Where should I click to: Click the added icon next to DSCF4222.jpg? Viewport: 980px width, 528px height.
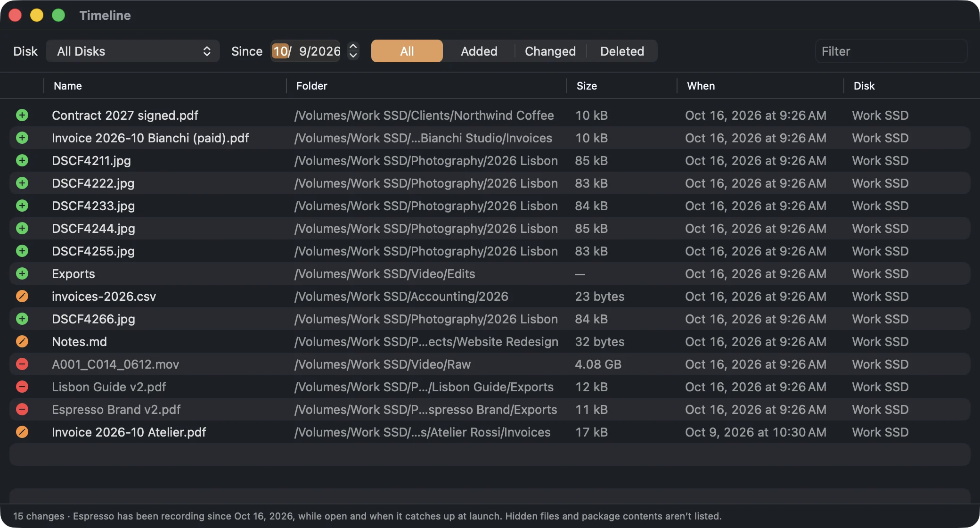(x=22, y=183)
